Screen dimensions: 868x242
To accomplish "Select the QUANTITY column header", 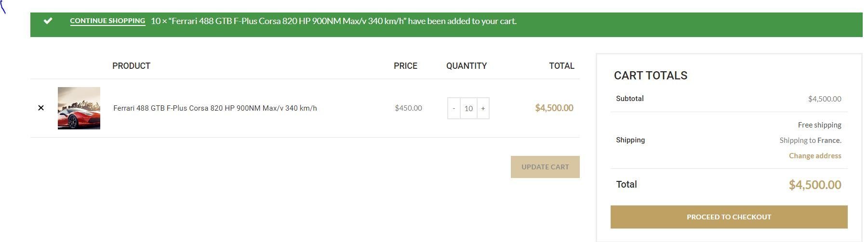I will (x=467, y=66).
